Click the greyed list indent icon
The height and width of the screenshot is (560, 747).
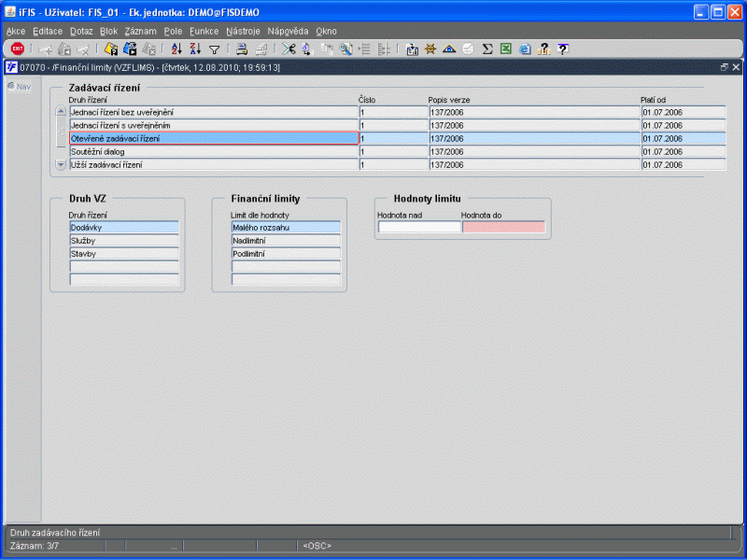(x=364, y=49)
